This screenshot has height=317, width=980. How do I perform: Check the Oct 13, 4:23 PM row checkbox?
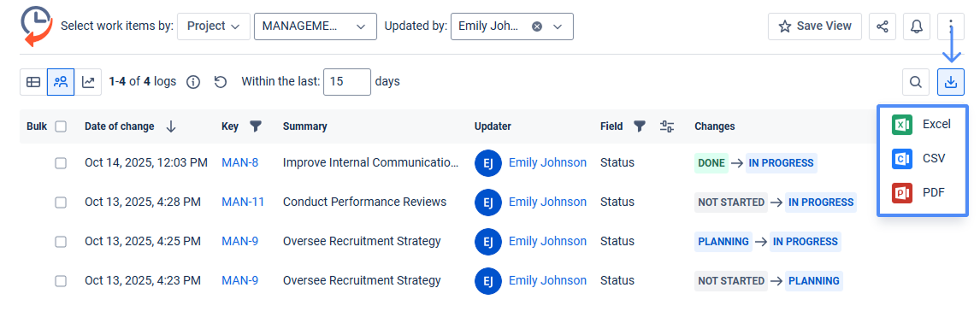click(61, 281)
